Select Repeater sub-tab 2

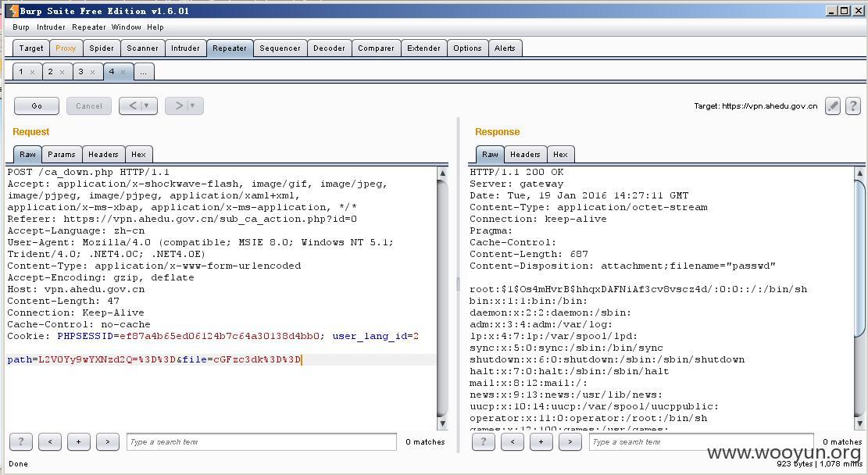[x=50, y=72]
